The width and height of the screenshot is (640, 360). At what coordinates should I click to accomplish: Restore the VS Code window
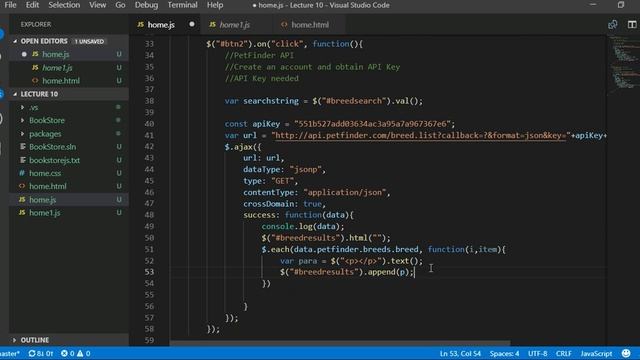621,5
